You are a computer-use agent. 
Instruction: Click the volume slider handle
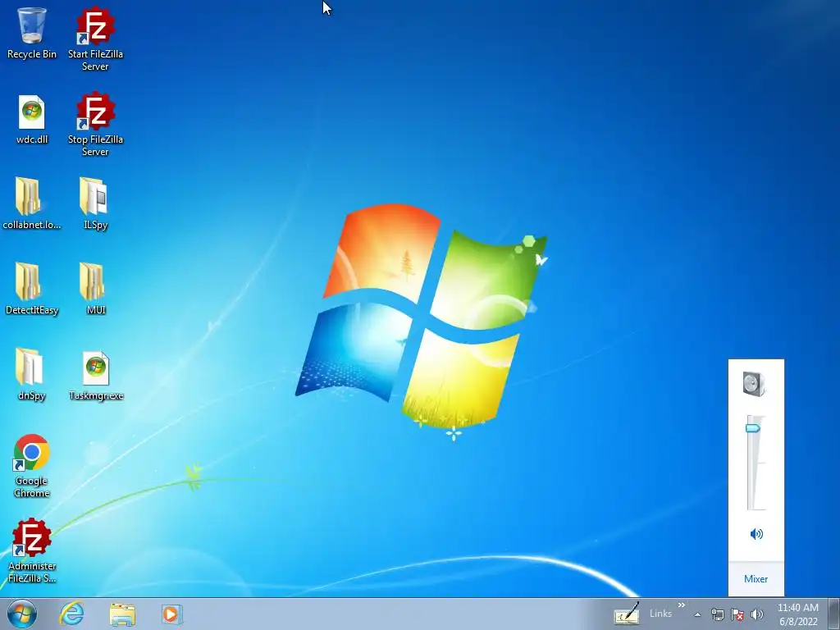753,428
